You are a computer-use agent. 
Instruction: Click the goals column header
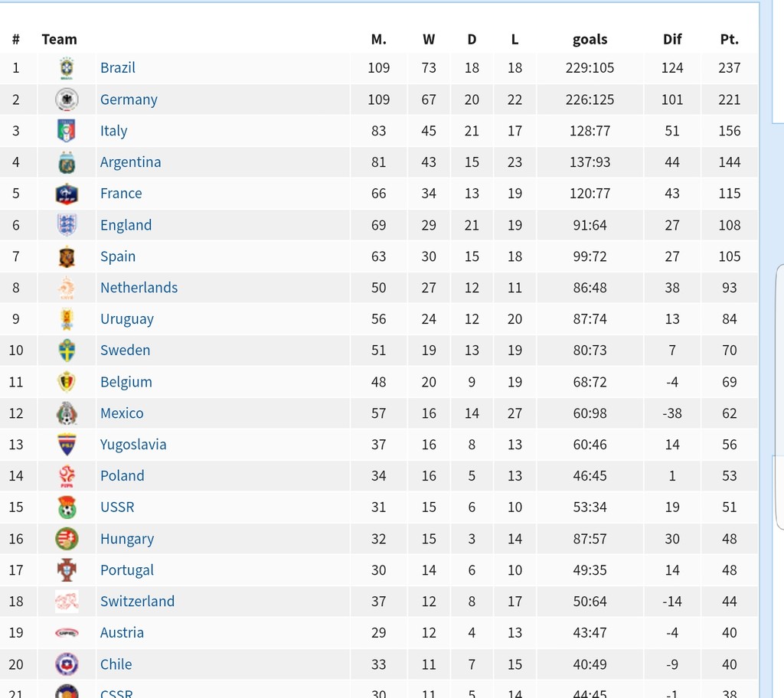(x=590, y=39)
